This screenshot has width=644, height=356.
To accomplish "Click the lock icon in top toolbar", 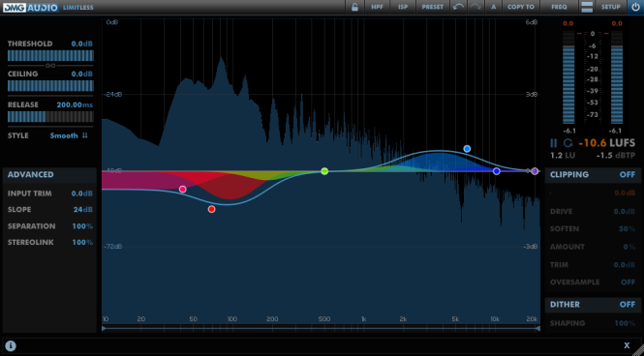I will (354, 7).
